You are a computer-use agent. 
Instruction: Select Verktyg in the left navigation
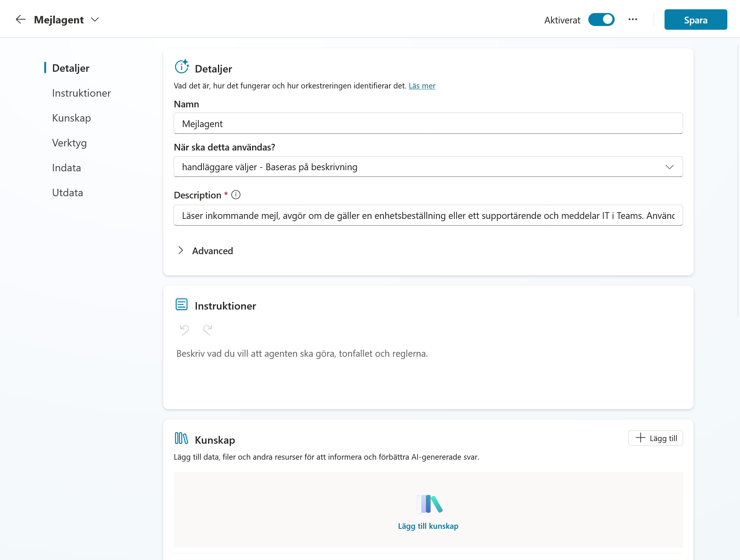point(69,143)
